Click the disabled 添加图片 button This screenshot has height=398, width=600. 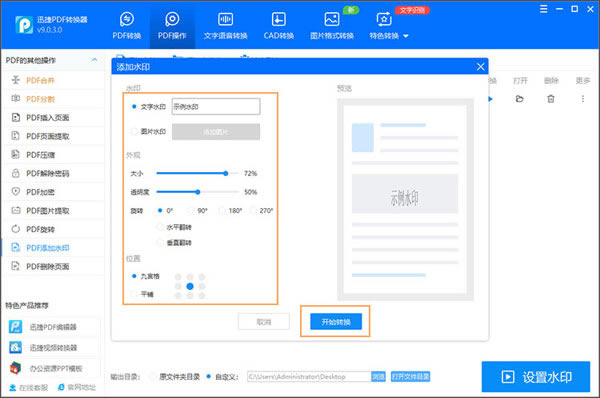(x=216, y=132)
